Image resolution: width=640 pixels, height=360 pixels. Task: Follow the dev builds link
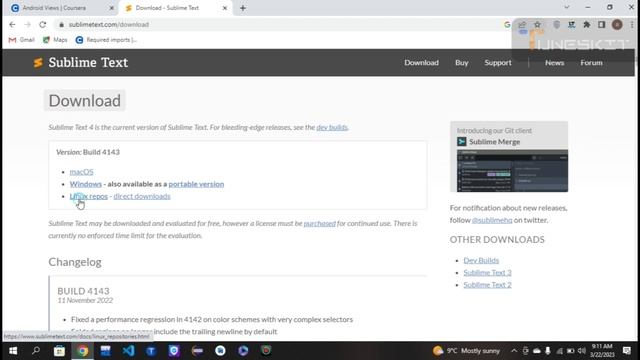332,127
